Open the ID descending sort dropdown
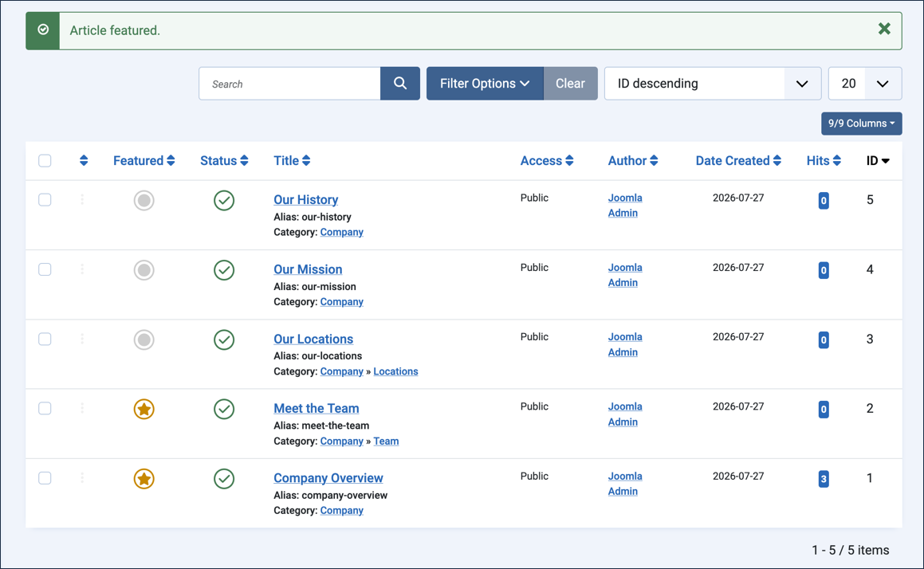 click(713, 84)
